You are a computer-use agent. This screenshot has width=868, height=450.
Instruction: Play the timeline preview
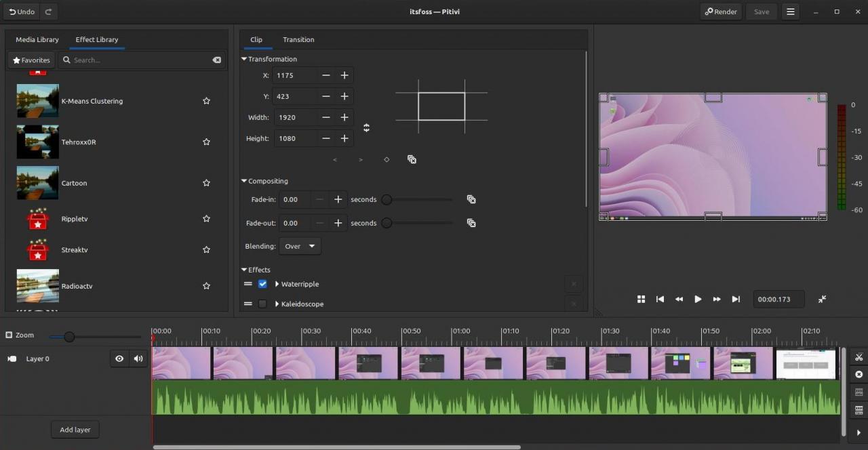[698, 299]
